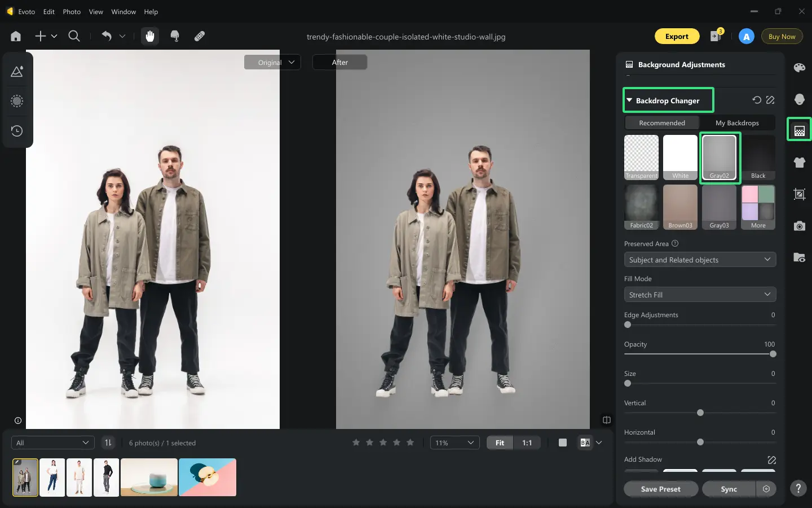Open the portrait retouch head icon
Screen dimensions: 812x508
click(x=799, y=99)
